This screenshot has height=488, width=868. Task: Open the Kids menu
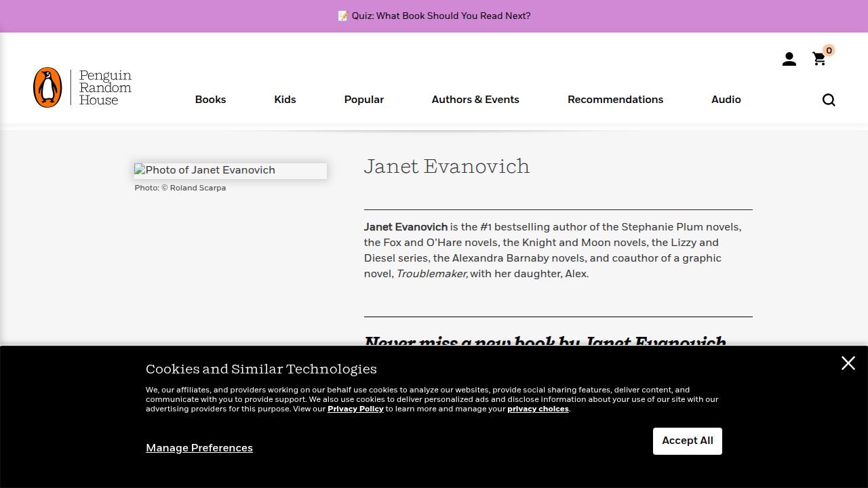(x=285, y=100)
